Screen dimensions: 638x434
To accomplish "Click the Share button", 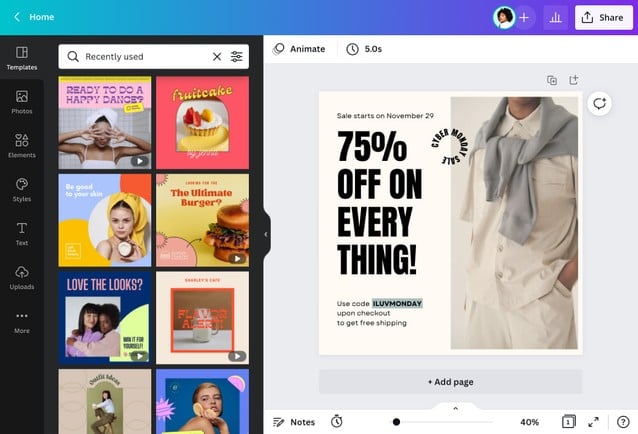I will (602, 17).
